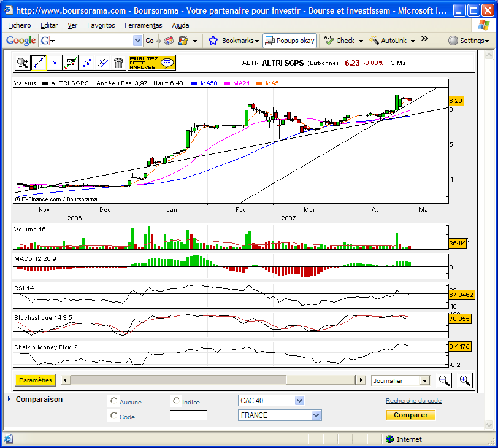The image size is (498, 448).
Task: Click the 6,23 price label on chart
Action: coord(456,101)
